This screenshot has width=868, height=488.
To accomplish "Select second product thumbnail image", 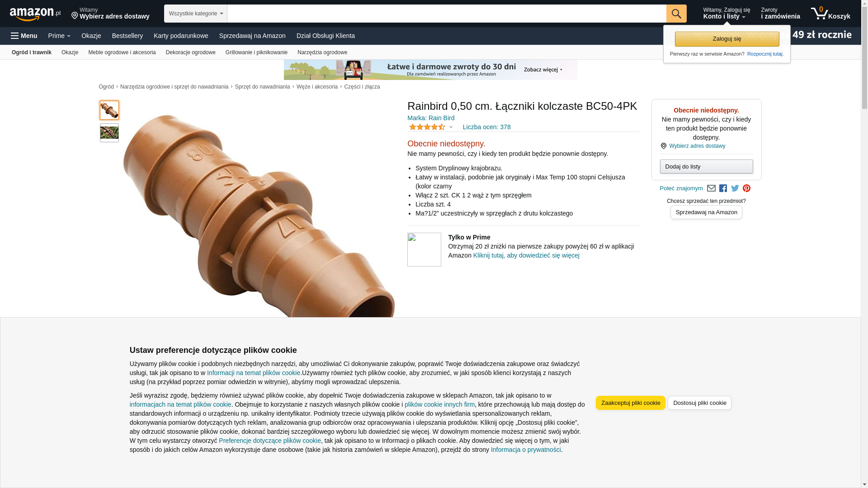I will 109,133.
